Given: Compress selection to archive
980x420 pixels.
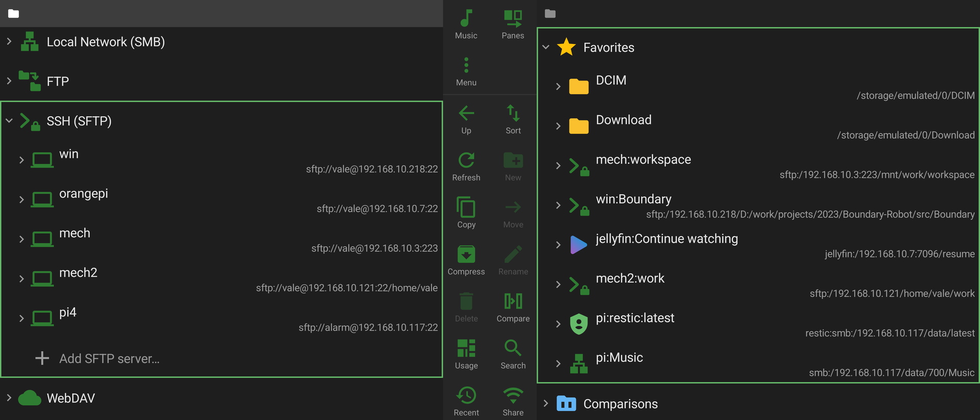Looking at the screenshot, I should tap(466, 260).
